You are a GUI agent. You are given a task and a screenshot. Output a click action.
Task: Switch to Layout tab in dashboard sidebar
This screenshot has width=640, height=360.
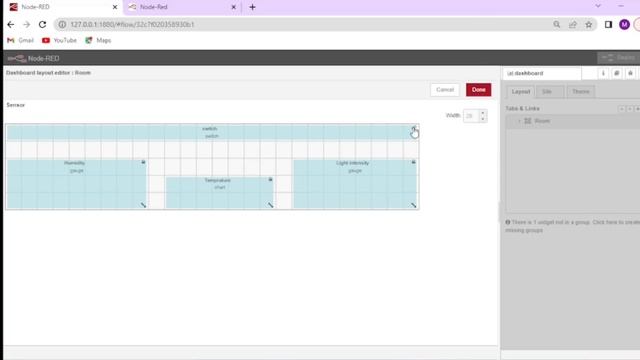[x=521, y=92]
